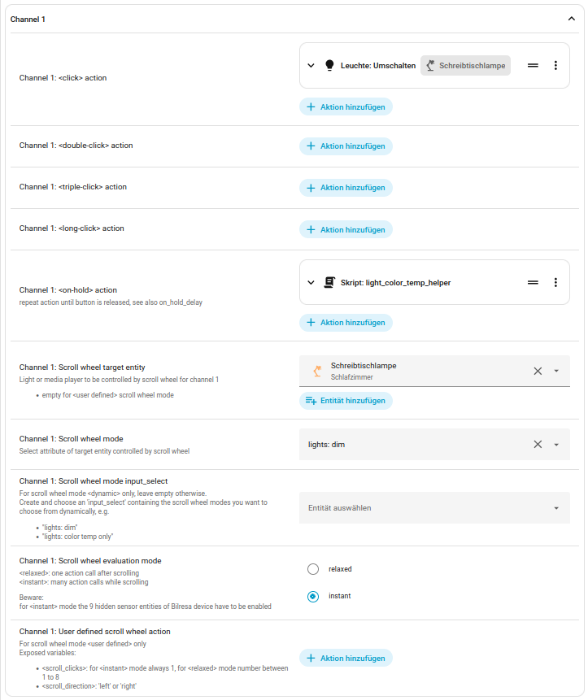Viewport: 588px width, 700px height.
Task: Select the instant evaluation mode
Action: tap(313, 597)
